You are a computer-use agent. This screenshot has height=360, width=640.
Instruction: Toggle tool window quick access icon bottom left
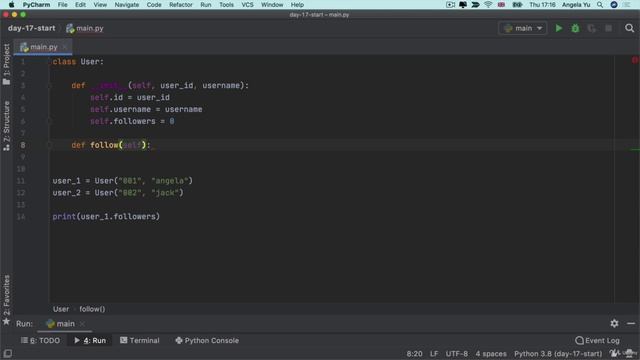click(x=7, y=353)
